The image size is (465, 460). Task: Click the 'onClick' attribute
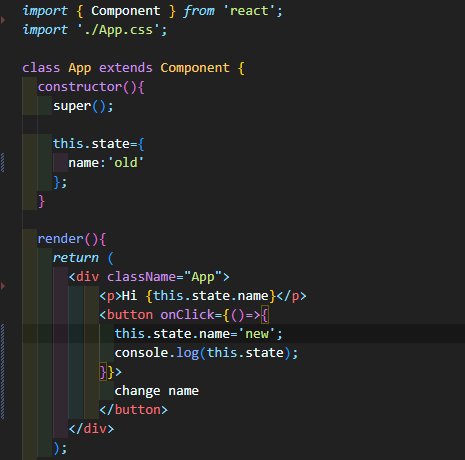coord(187,315)
